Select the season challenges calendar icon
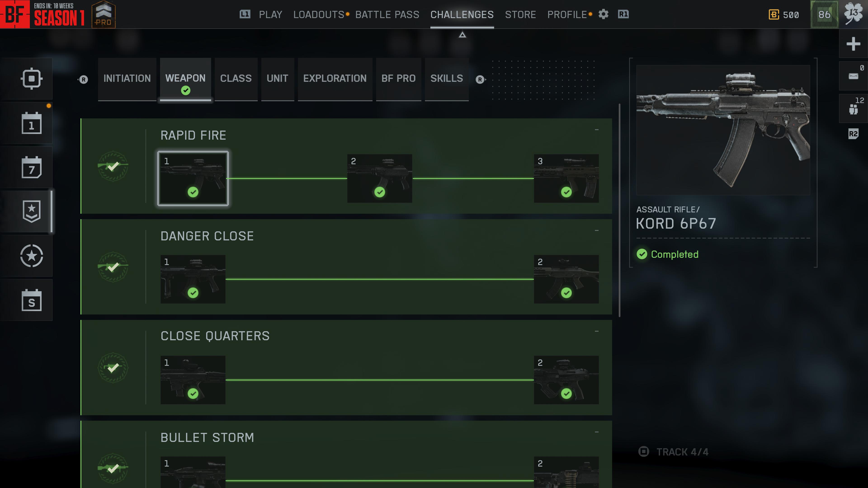868x488 pixels. 31,300
